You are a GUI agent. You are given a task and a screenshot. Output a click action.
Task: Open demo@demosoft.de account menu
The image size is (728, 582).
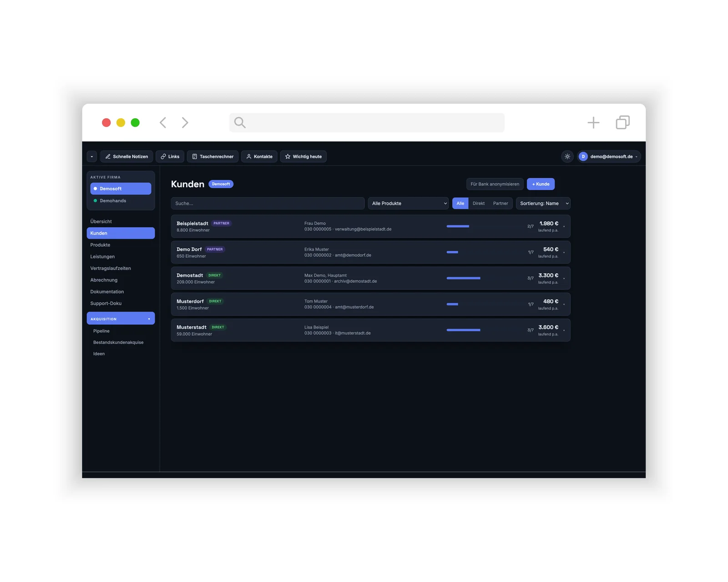(609, 156)
